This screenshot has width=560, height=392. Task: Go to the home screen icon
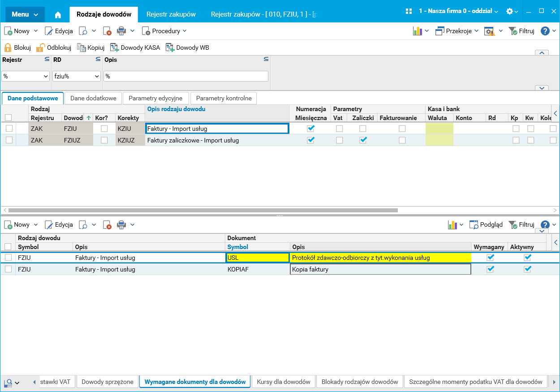[x=58, y=14]
